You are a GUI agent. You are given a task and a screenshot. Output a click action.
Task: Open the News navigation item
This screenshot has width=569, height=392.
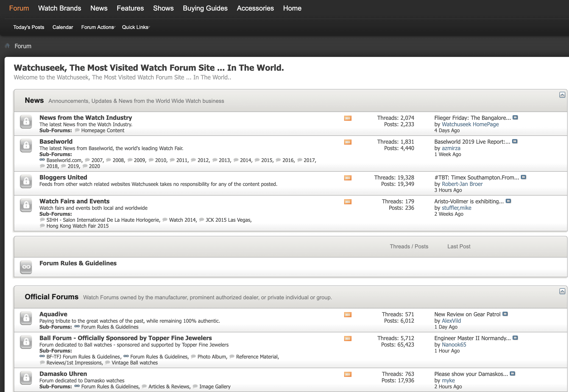[99, 8]
